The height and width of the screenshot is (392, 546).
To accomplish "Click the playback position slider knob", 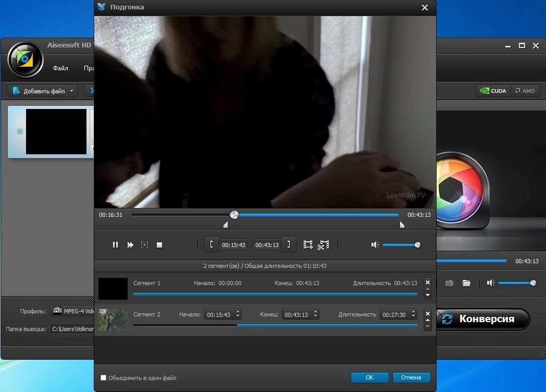I will coord(234,215).
